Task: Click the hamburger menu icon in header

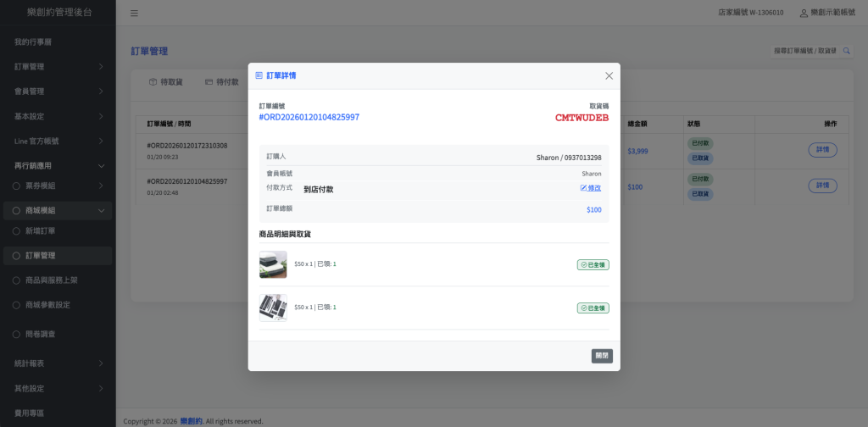Action: 135,14
